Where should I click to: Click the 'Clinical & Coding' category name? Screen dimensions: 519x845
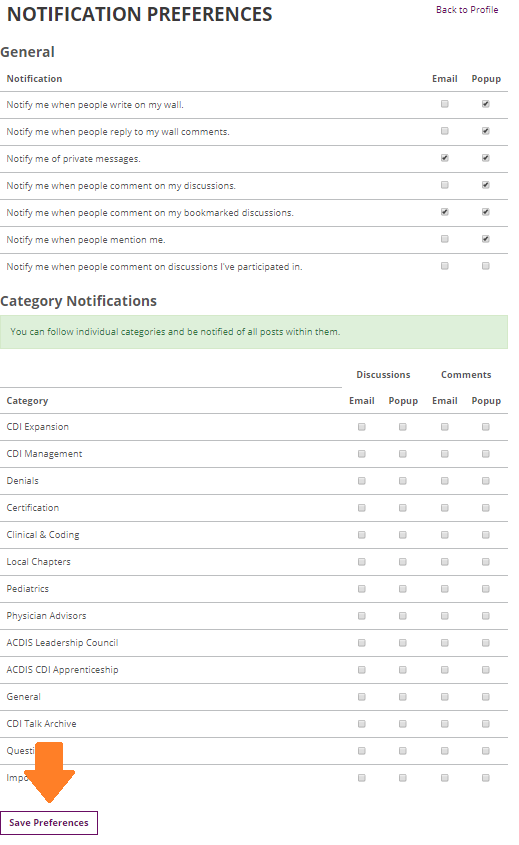(43, 535)
